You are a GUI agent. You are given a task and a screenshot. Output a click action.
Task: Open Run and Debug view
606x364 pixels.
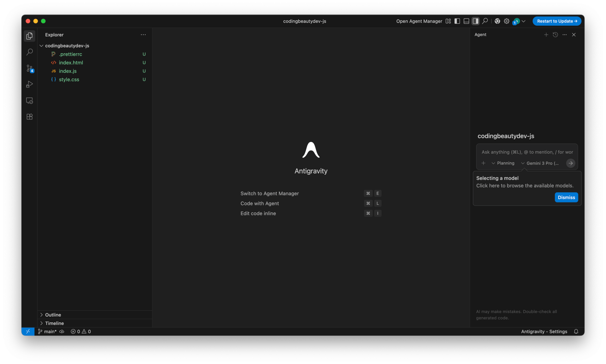pyautogui.click(x=30, y=84)
